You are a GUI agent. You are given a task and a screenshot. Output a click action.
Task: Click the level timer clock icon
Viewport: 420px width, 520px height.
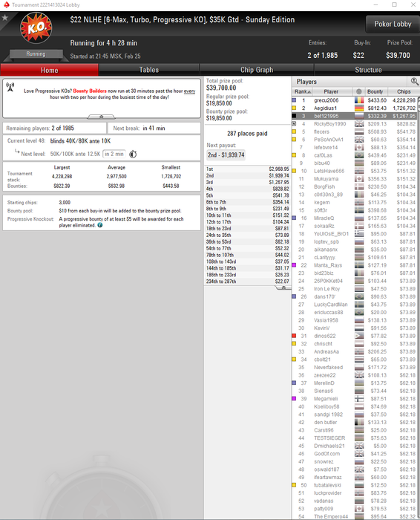click(x=133, y=155)
